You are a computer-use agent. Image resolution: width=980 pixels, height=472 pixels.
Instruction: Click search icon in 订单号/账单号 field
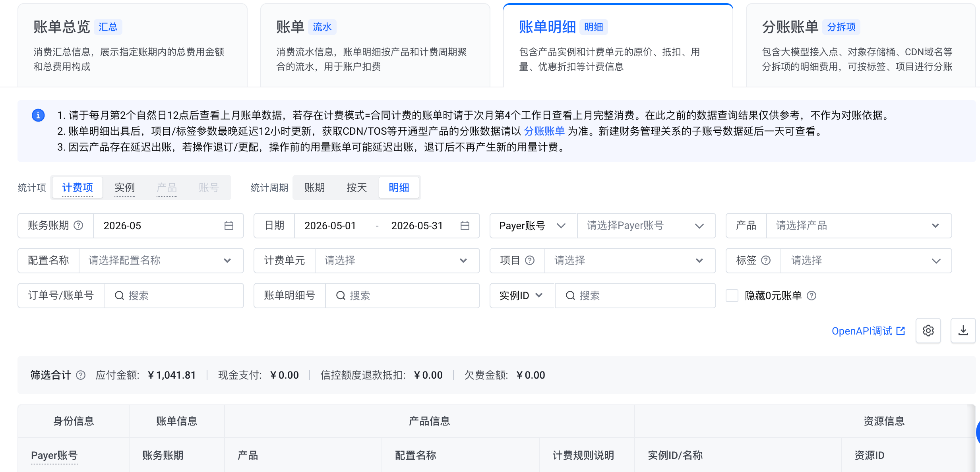click(119, 295)
